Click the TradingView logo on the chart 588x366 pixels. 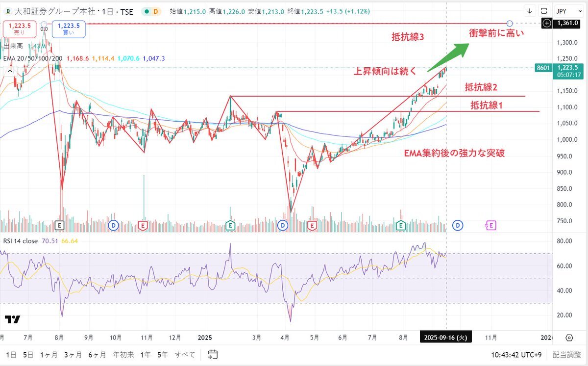coord(13,319)
